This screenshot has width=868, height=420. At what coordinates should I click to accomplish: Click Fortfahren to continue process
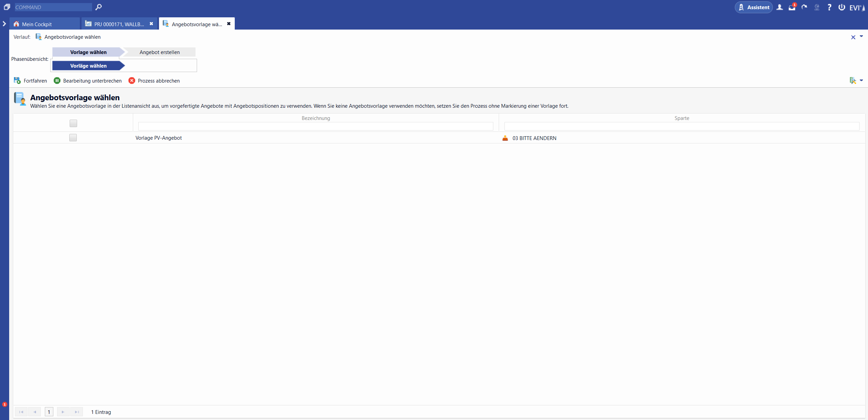pyautogui.click(x=31, y=81)
